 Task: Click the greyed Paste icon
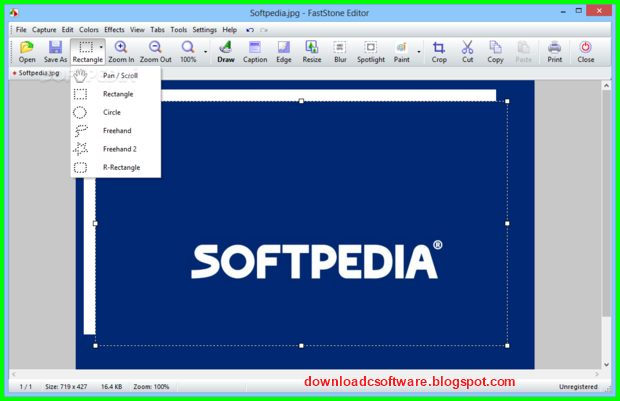tap(524, 52)
